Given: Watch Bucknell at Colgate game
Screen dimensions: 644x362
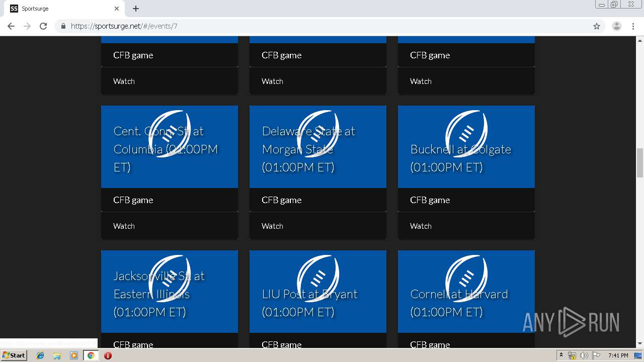Looking at the screenshot, I should coord(421,226).
